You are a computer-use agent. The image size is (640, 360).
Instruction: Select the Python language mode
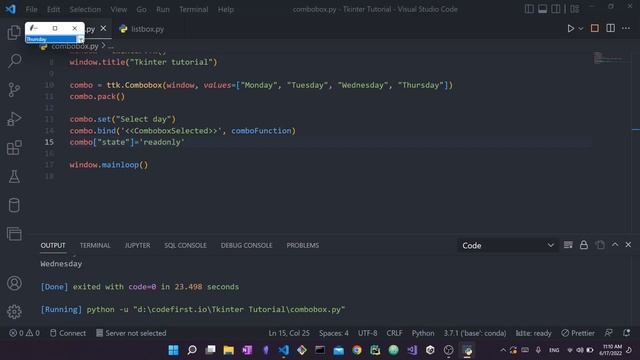click(423, 333)
